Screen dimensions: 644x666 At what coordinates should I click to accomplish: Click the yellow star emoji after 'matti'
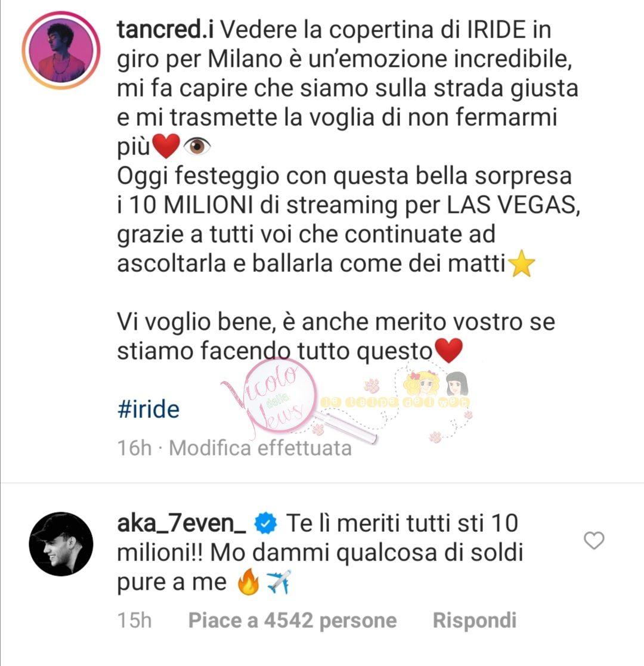[x=521, y=264]
